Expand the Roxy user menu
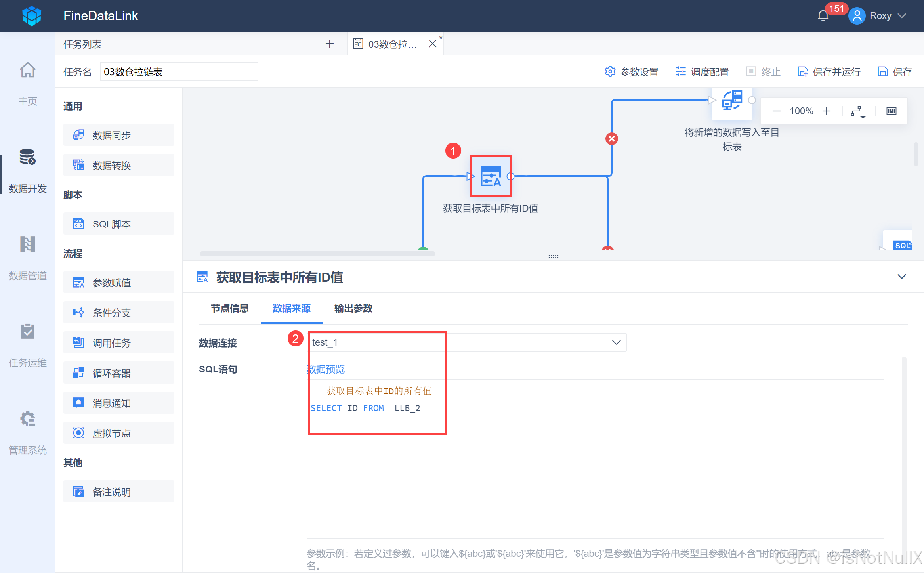Image resolution: width=924 pixels, height=573 pixels. coord(880,16)
